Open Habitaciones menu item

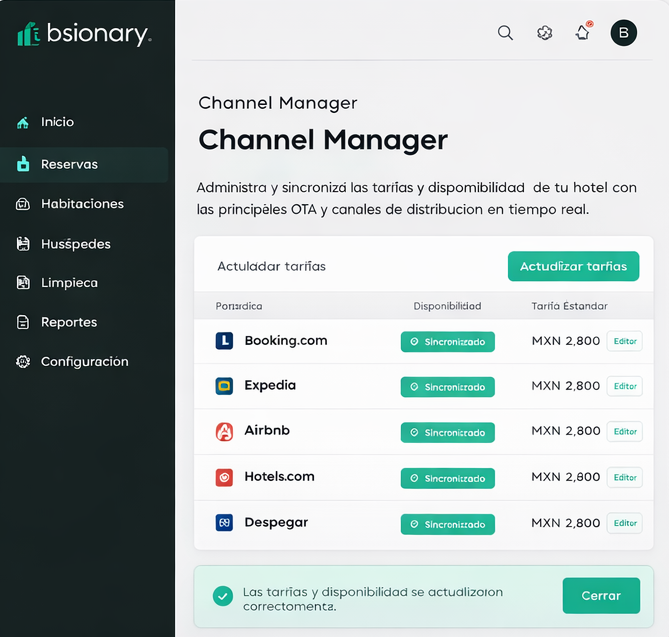[x=84, y=204]
